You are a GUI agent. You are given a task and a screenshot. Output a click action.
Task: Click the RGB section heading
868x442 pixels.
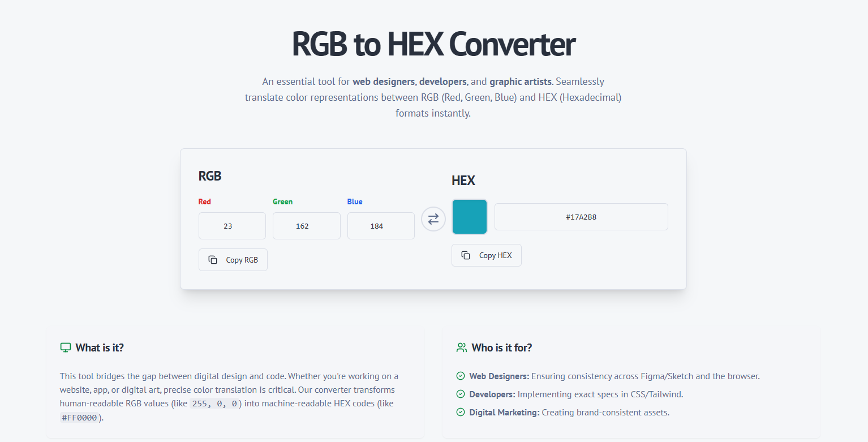pyautogui.click(x=210, y=176)
